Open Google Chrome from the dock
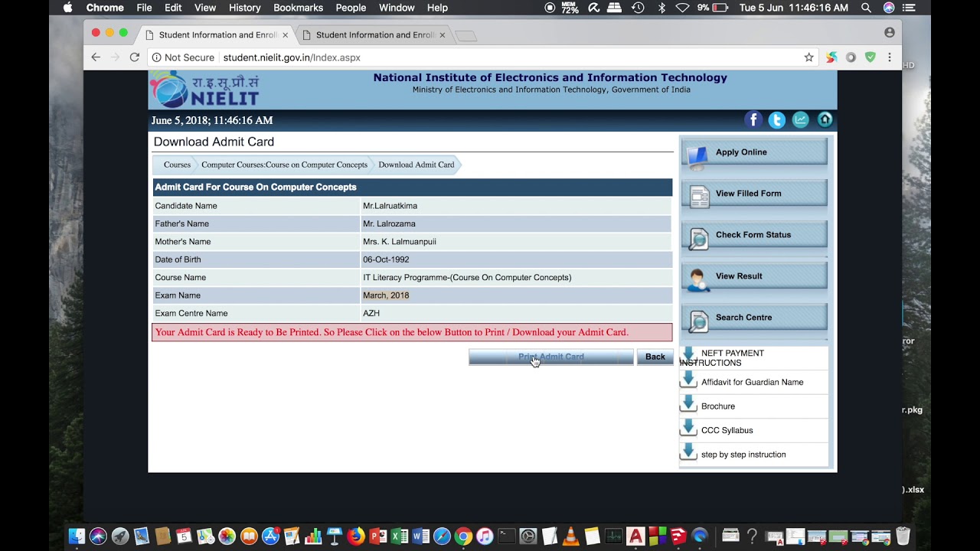Viewport: 980px width, 551px height. (463, 536)
